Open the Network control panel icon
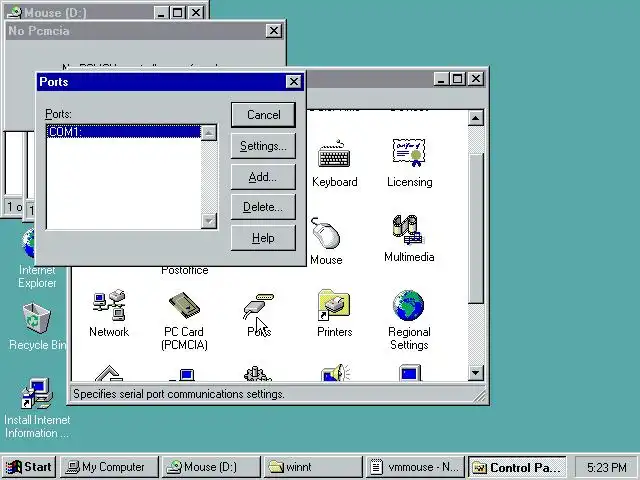Screen dimensions: 640x480 pos(109,305)
